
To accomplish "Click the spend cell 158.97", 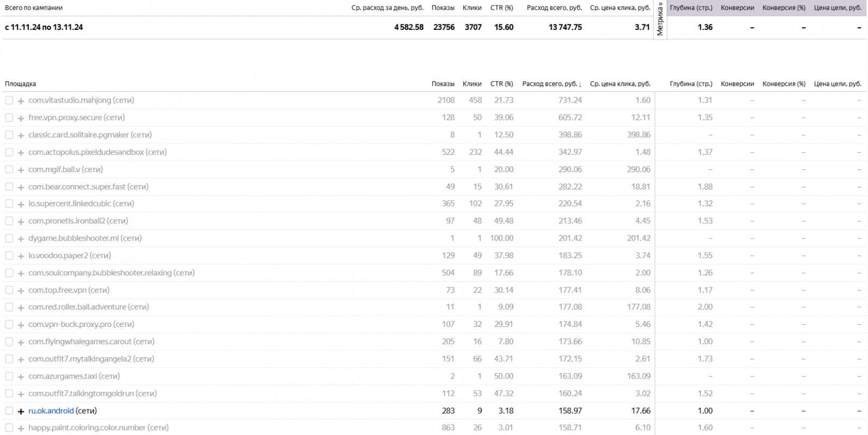I will pyautogui.click(x=570, y=411).
